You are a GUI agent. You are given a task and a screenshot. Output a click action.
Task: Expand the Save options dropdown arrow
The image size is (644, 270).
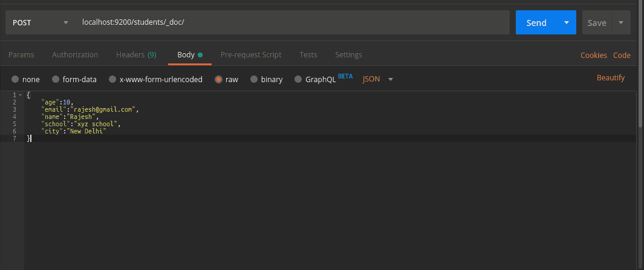621,23
